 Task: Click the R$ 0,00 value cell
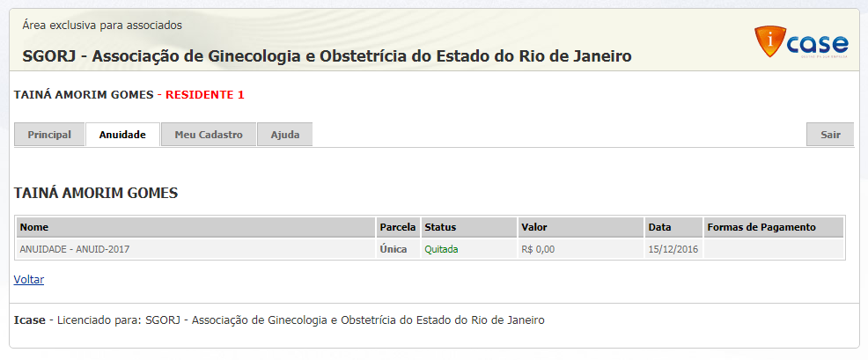tap(538, 249)
